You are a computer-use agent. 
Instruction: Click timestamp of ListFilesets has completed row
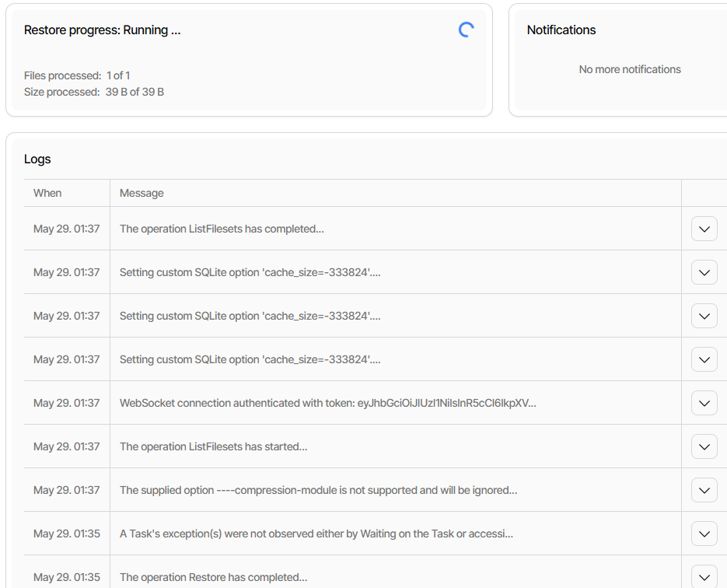point(66,229)
